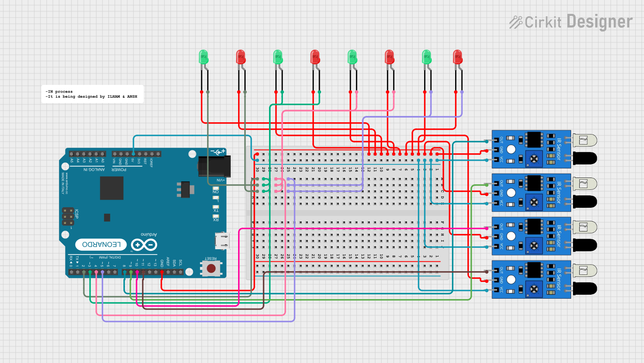This screenshot has width=644, height=363.
Task: Click the rightmost red LED
Action: point(458,58)
